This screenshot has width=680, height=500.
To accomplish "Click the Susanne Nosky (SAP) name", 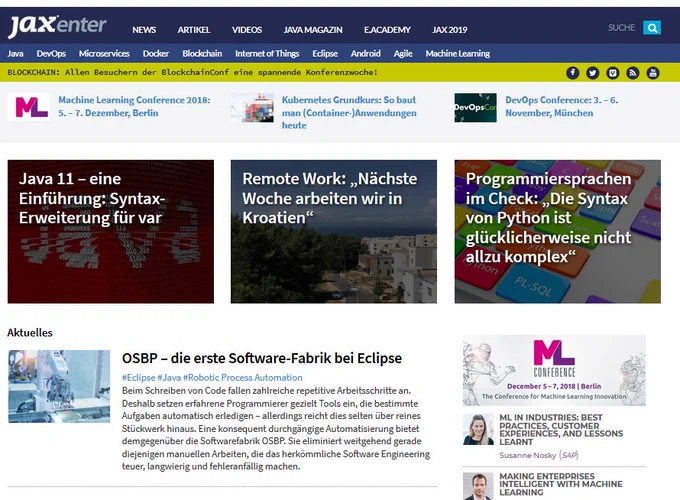I will pyautogui.click(x=539, y=455).
